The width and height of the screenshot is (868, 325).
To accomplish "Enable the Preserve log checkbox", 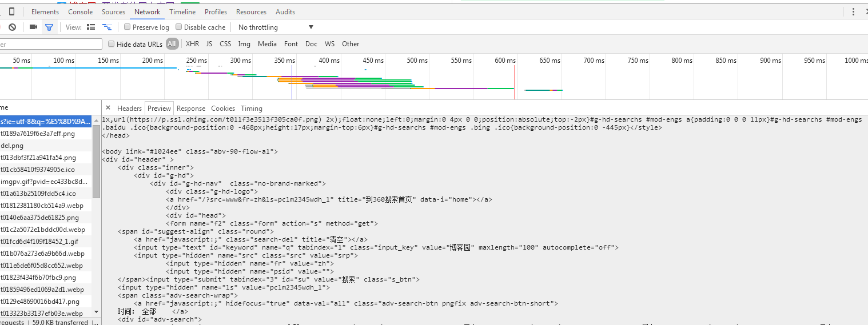I will pos(128,27).
